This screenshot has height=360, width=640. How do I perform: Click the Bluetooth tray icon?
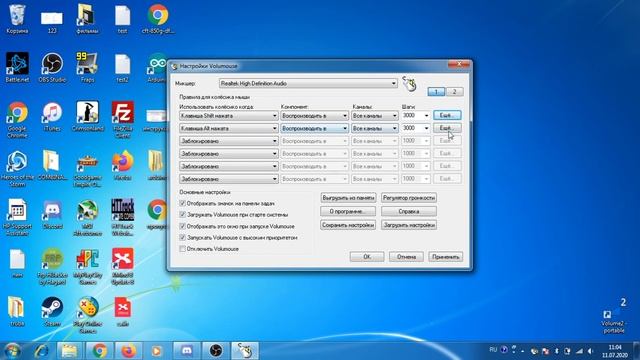[556, 351]
